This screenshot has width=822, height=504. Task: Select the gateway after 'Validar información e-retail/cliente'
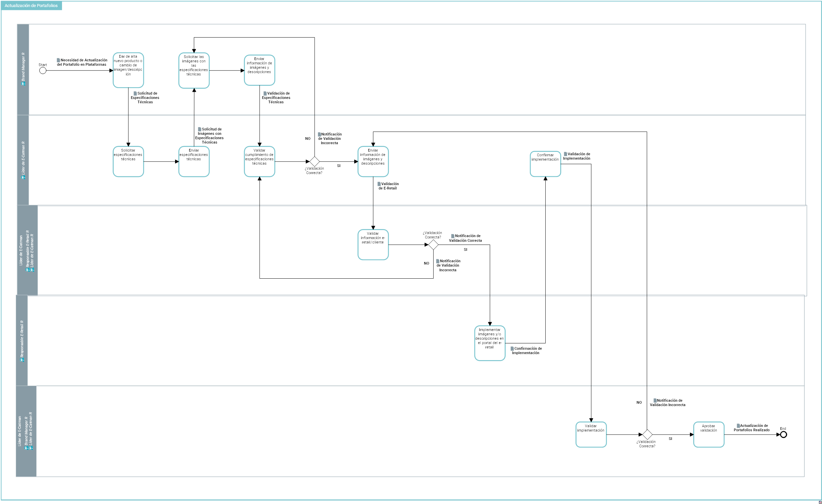(x=433, y=245)
